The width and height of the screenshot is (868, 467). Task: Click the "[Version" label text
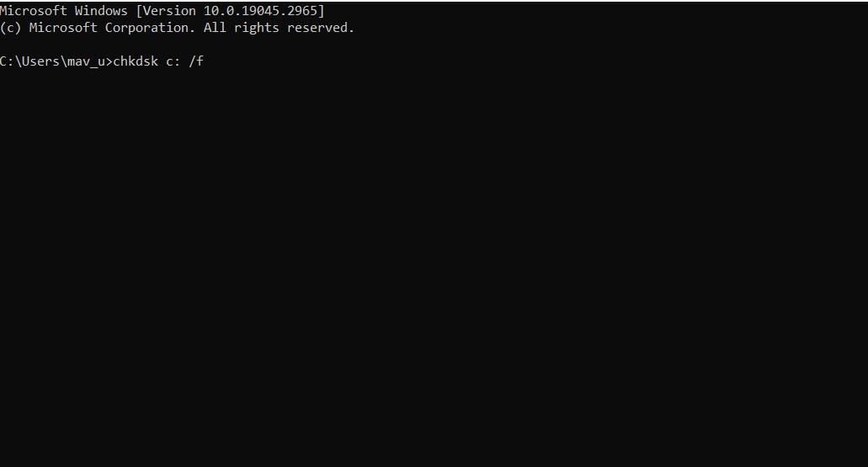click(166, 10)
